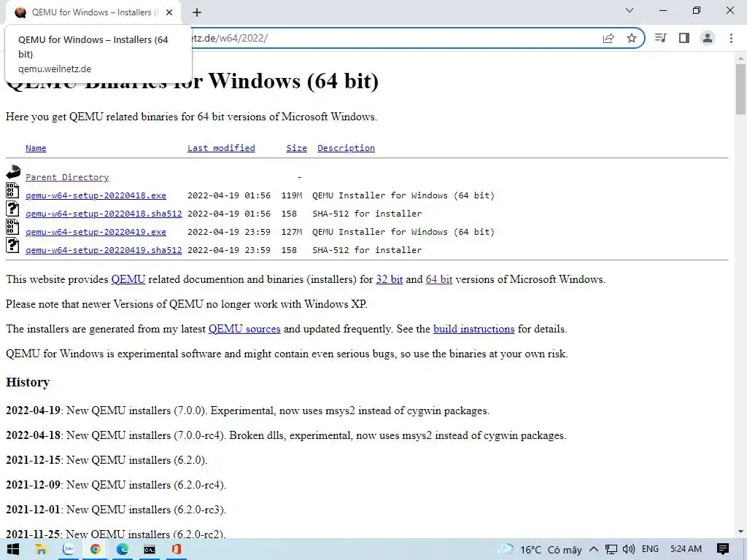Click unknown-file icon beside qemu-w64-setup-20220419.sha512
The height and width of the screenshot is (560, 747).
12,245
